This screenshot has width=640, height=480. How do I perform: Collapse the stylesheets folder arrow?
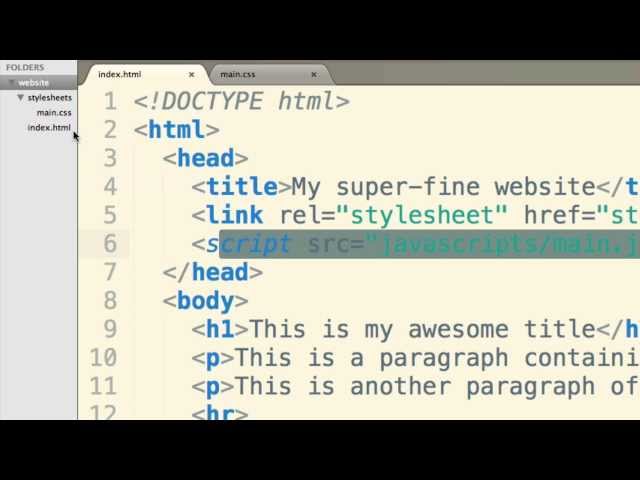point(20,98)
